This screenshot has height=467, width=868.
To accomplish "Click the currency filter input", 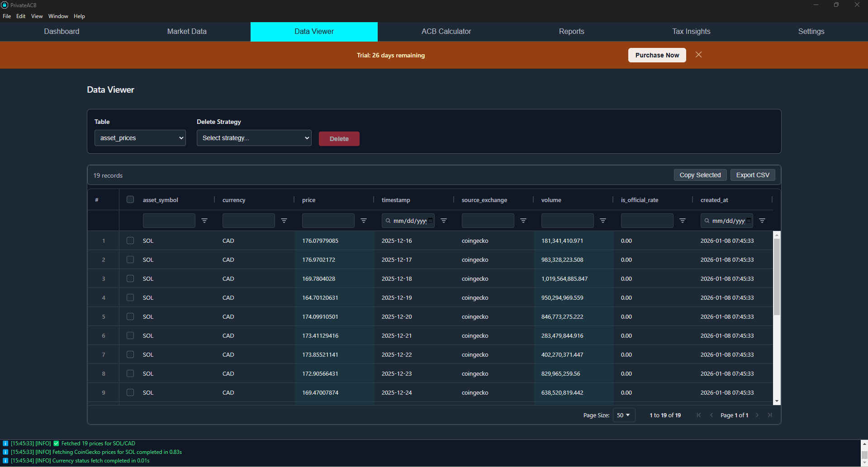I will pyautogui.click(x=249, y=221).
